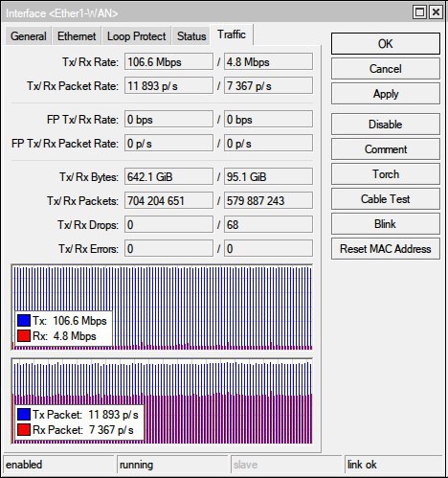Click the Blink button
The height and width of the screenshot is (478, 448).
(386, 224)
